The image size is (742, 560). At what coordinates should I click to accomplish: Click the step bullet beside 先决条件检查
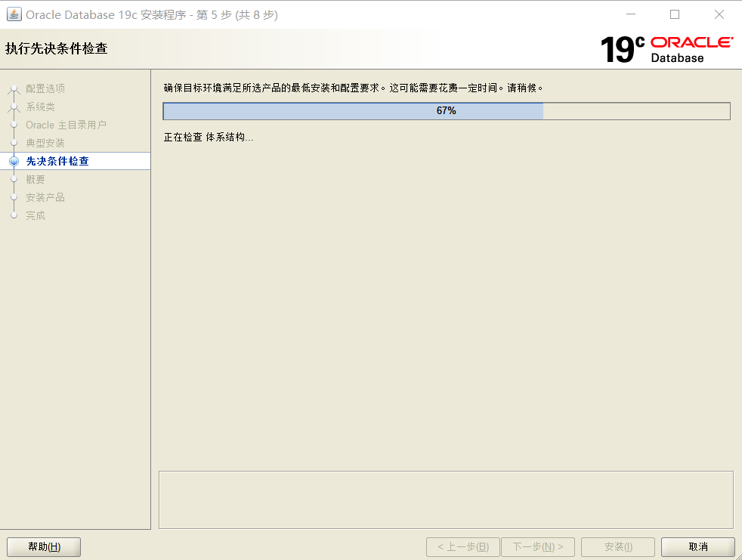tap(14, 162)
